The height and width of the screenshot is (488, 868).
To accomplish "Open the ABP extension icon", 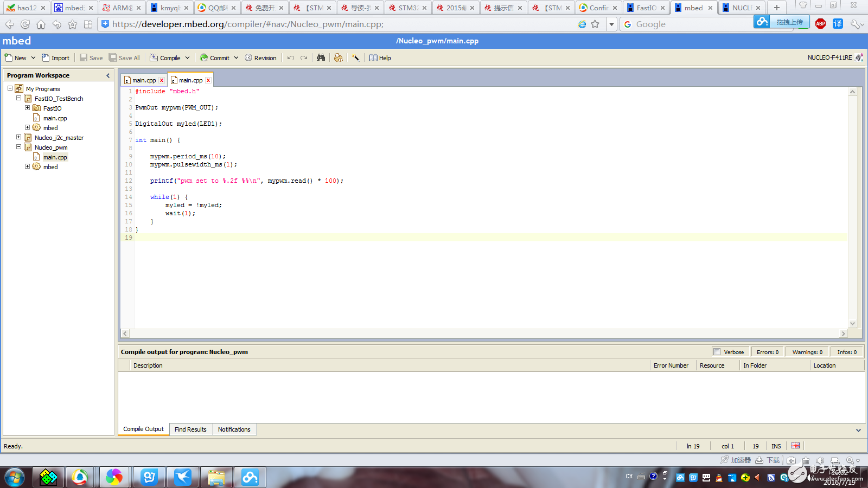I will (x=820, y=23).
